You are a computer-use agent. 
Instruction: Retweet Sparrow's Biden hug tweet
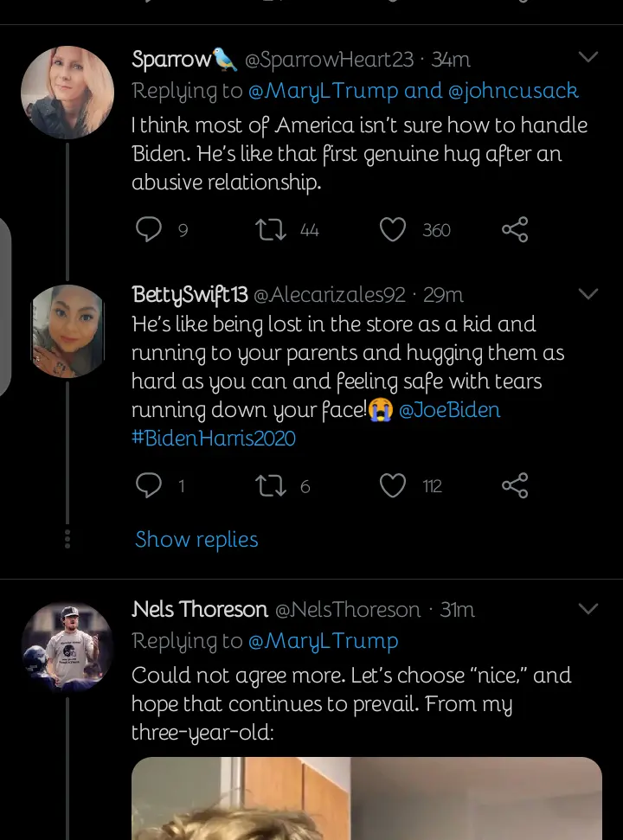[271, 229]
